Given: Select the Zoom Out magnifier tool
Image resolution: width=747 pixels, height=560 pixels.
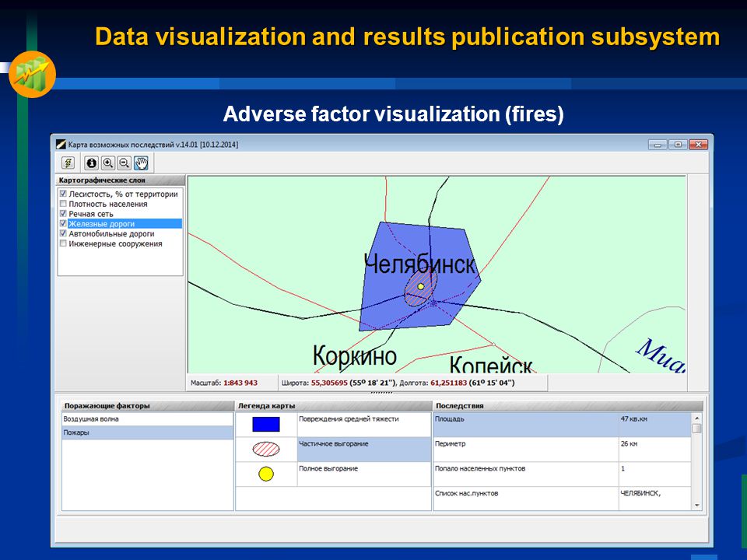Looking at the screenshot, I should pos(124,163).
